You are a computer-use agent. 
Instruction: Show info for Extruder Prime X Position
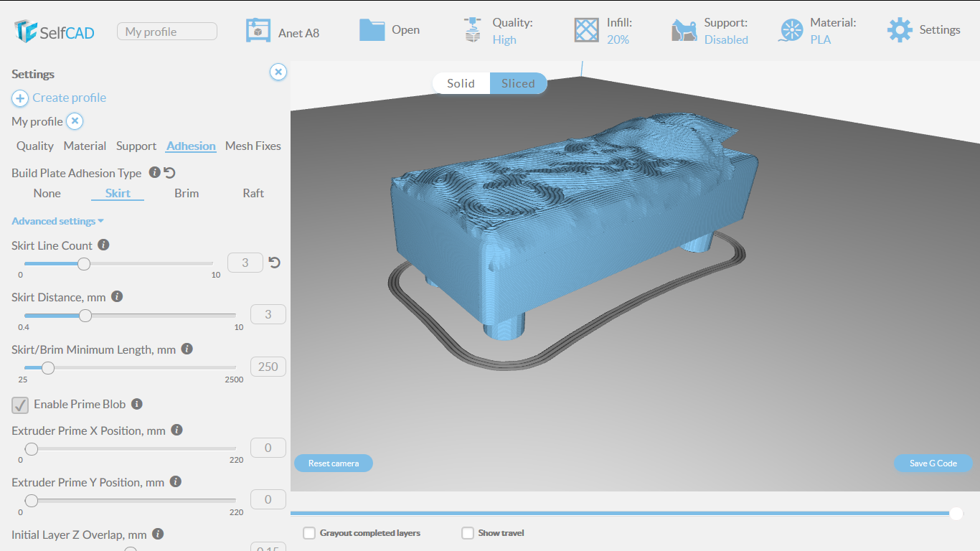[x=176, y=430]
